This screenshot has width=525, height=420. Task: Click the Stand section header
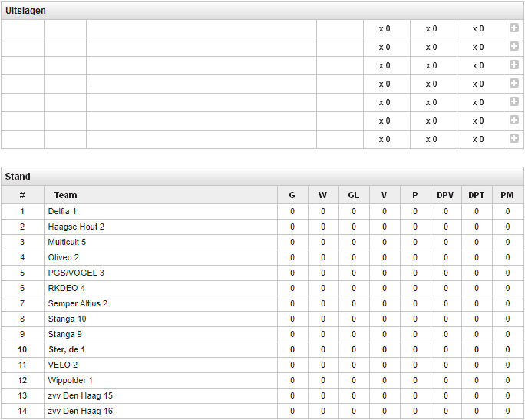tap(18, 177)
